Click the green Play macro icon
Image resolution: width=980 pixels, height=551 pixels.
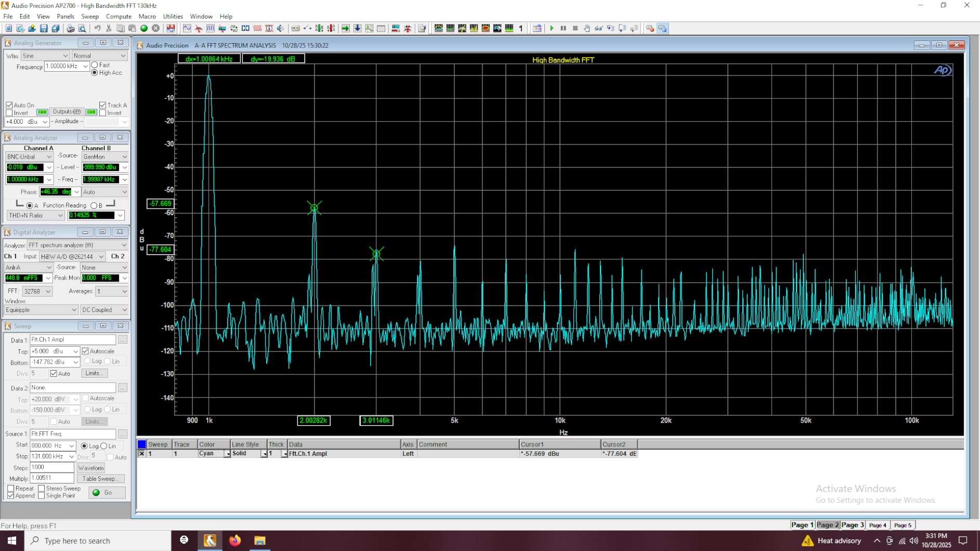pyautogui.click(x=552, y=29)
